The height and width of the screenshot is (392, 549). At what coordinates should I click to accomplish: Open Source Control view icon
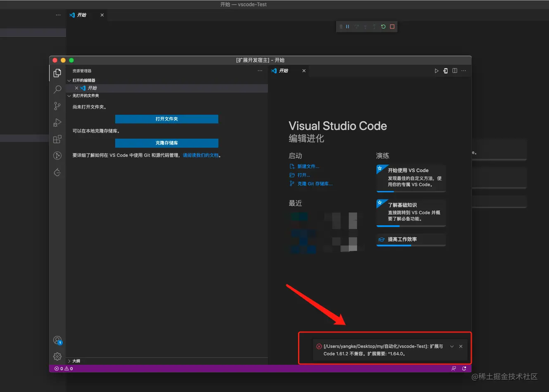tap(57, 106)
